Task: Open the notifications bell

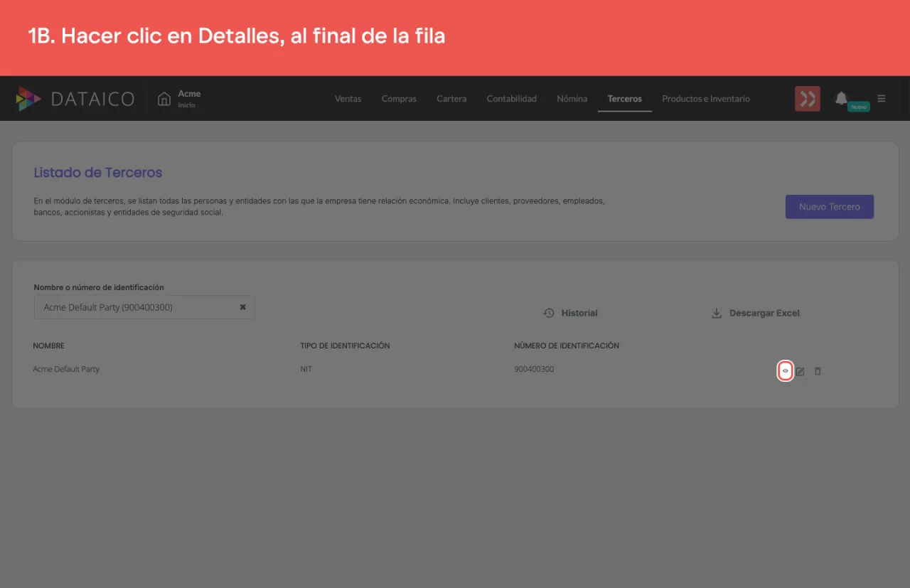Action: pyautogui.click(x=841, y=98)
